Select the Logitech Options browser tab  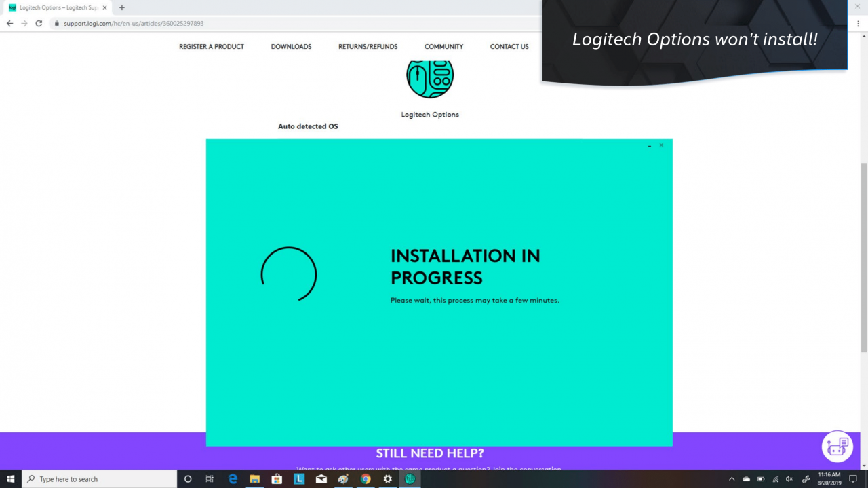[57, 7]
